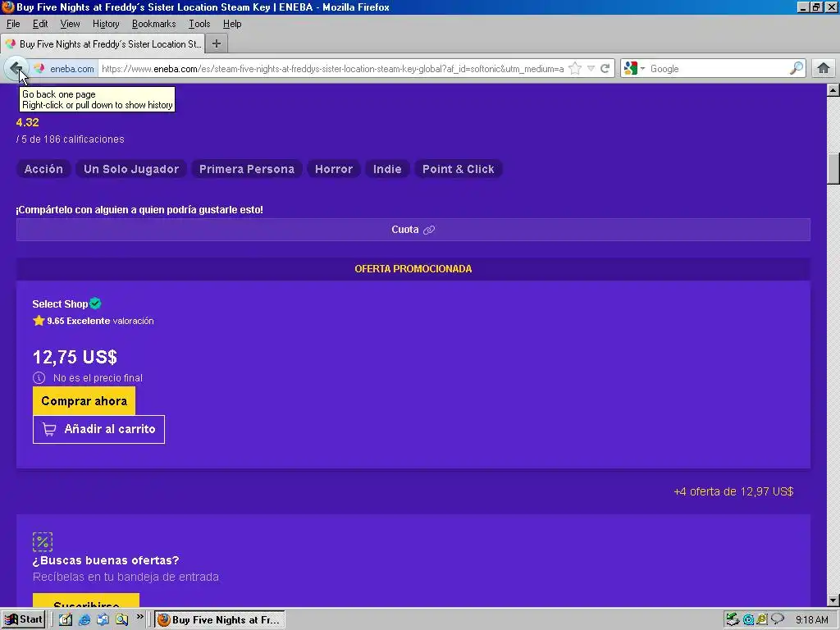Click the OFERTA PROMOCIONADA header
The height and width of the screenshot is (630, 840).
pos(413,269)
